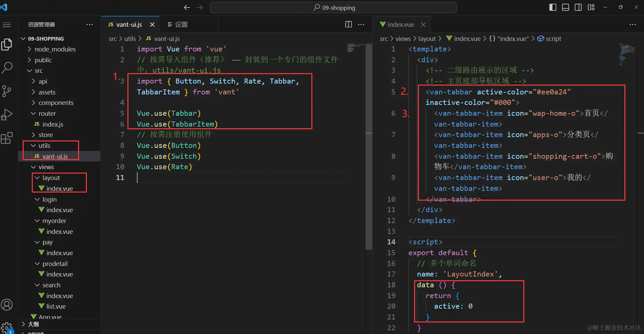
Task: Select the index.vue tab in right editor
Action: pos(401,24)
